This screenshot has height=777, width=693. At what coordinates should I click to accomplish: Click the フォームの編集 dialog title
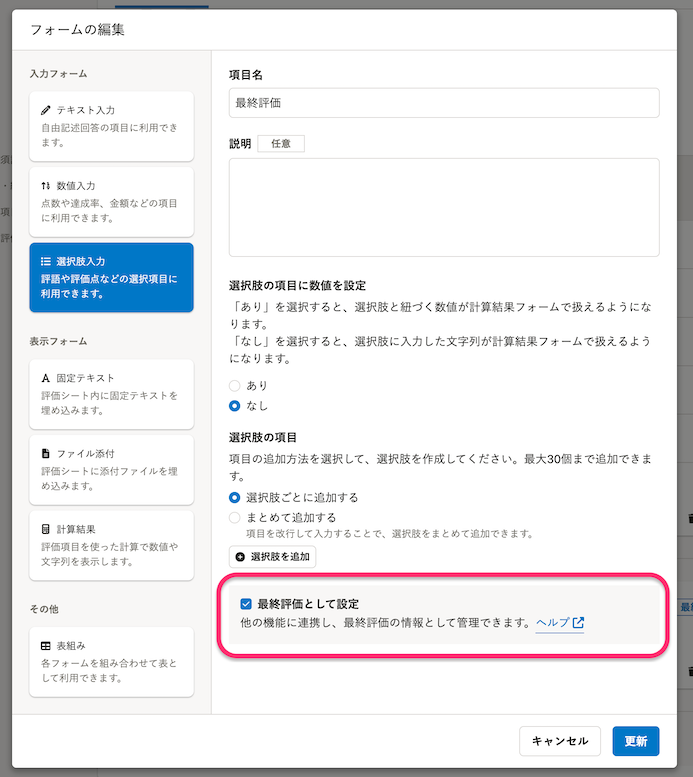coord(77,30)
